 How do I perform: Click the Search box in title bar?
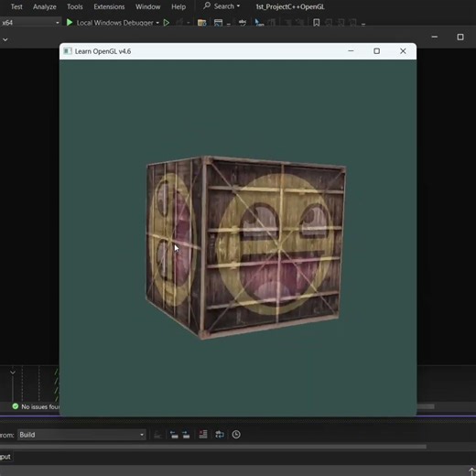[222, 6]
